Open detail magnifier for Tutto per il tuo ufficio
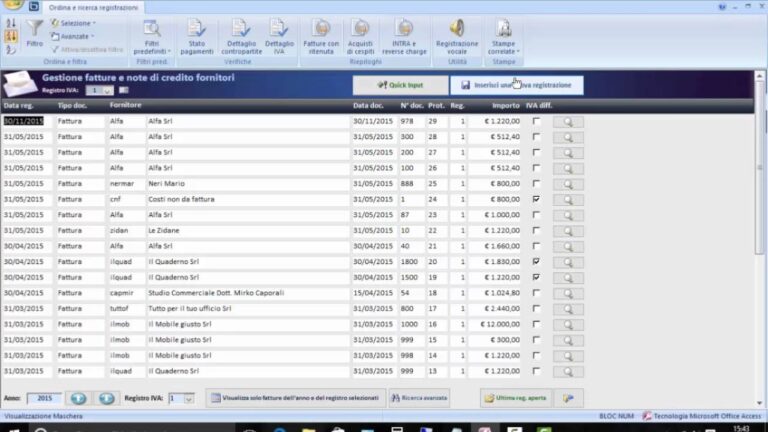The height and width of the screenshot is (432, 768). 568,309
